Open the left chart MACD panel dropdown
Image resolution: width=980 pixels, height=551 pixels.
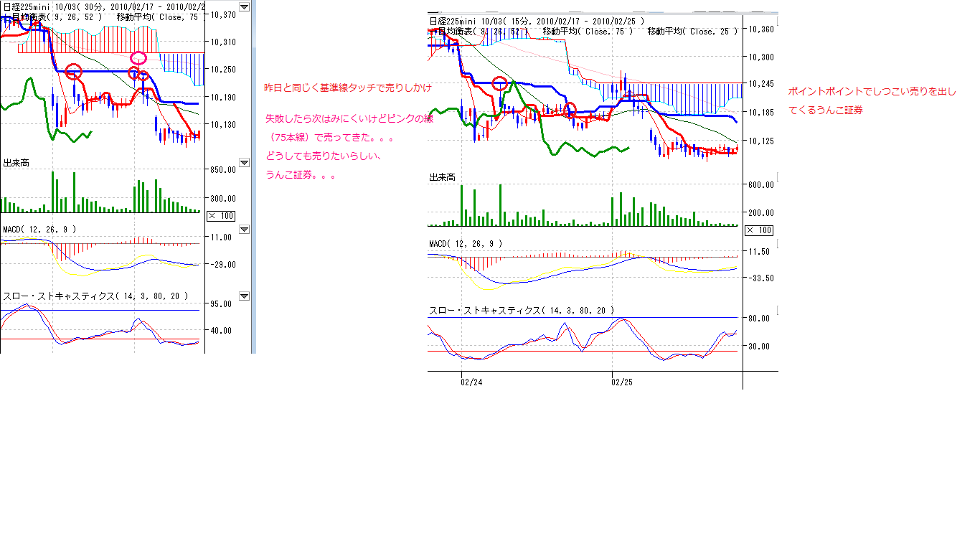pyautogui.click(x=244, y=230)
